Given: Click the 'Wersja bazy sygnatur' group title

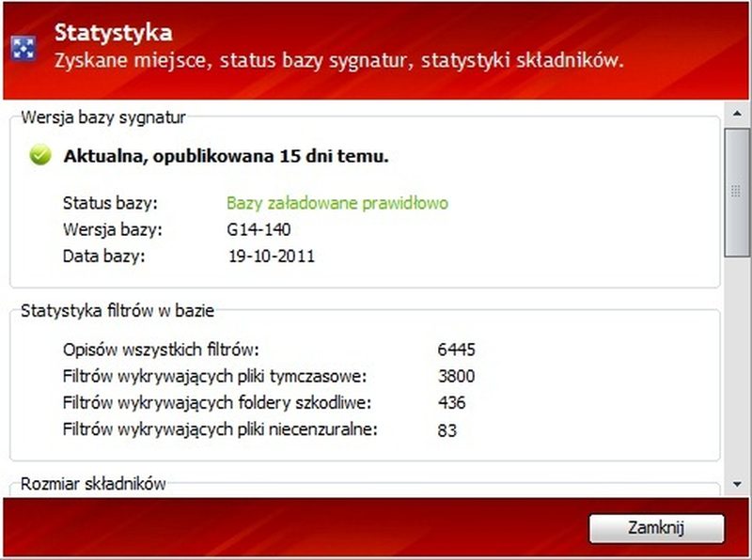Looking at the screenshot, I should tap(103, 117).
